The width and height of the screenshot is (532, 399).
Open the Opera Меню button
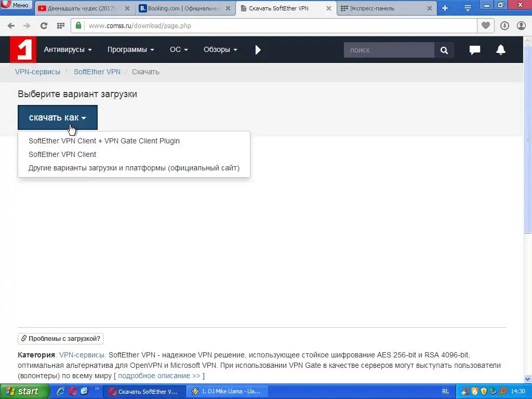16,5
